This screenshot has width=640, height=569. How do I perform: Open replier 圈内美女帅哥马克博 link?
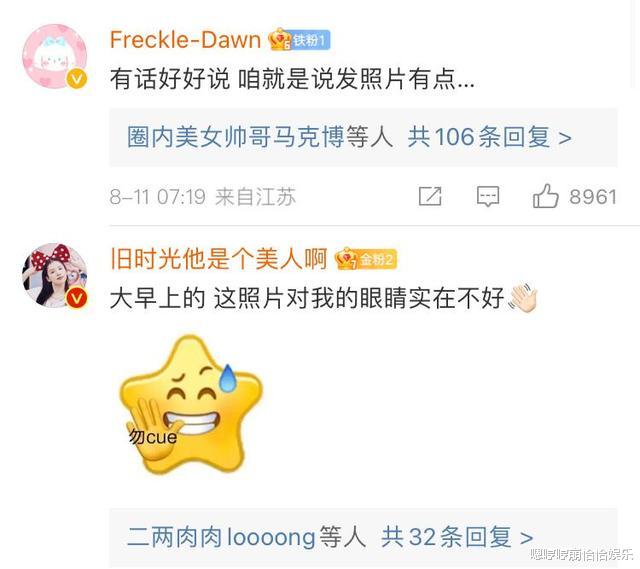[x=236, y=137]
